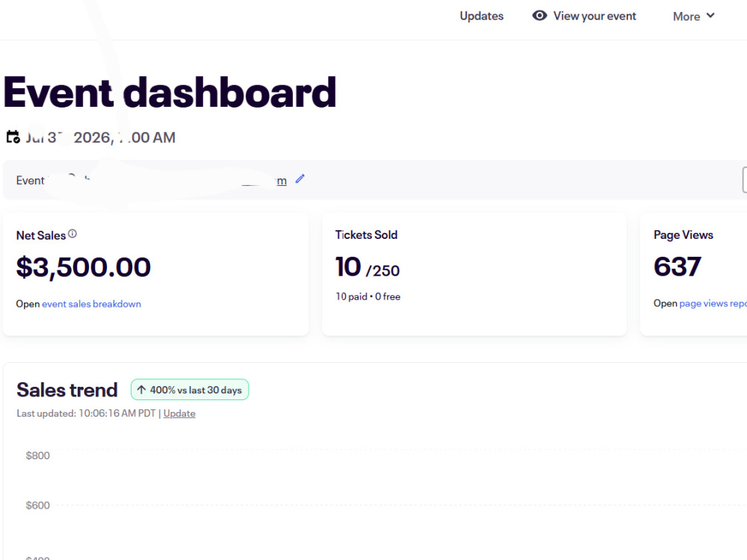Click the up arrow icon in trend badge
Viewport: 747px width, 560px height.
[141, 390]
